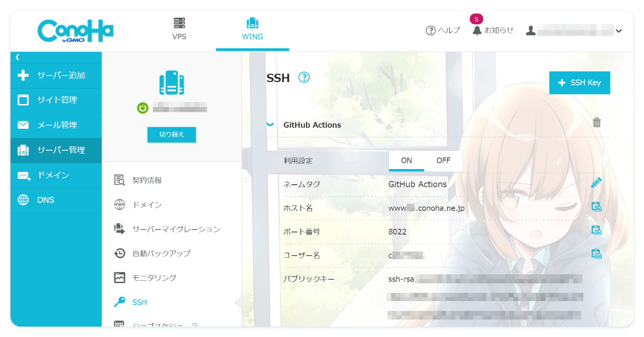Click the server icon beside サーバー管理
Image resolution: width=644 pixels, height=337 pixels.
(23, 150)
